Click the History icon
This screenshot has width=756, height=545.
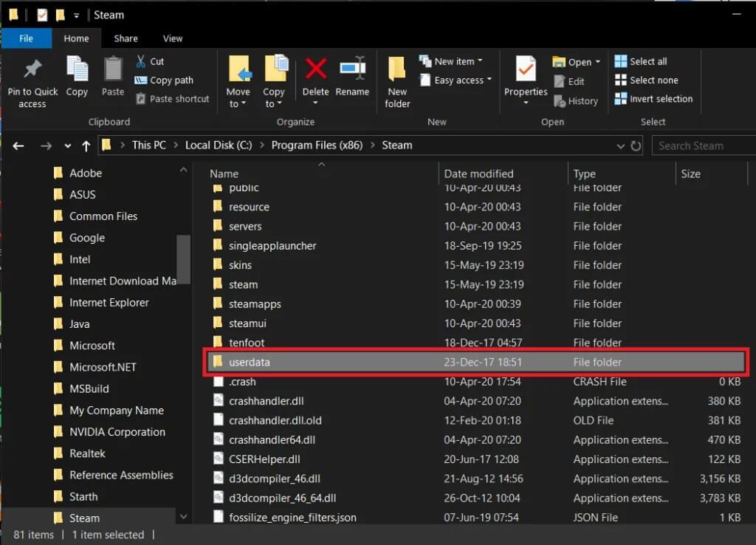tap(560, 100)
